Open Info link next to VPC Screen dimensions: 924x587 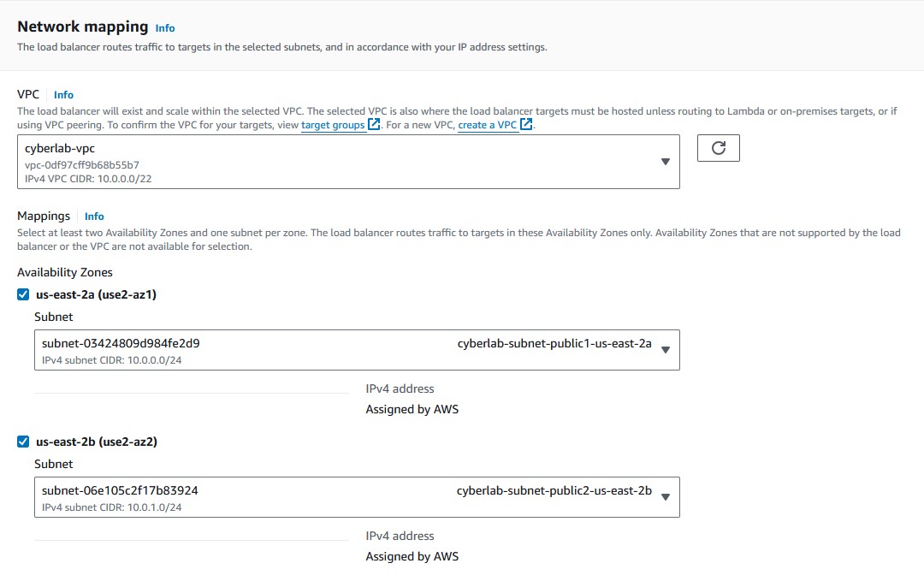pyautogui.click(x=63, y=95)
